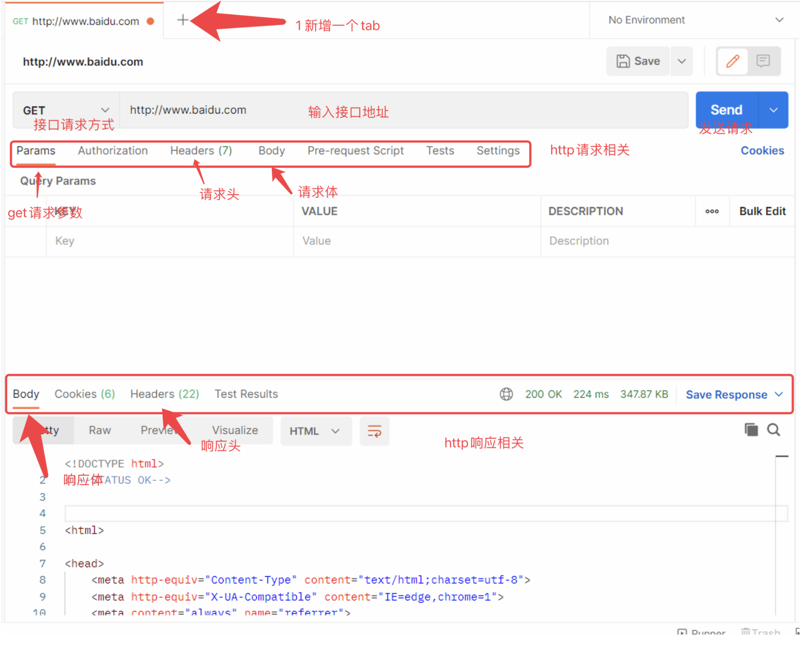Expand the Send button arrow menu
The image size is (812, 647).
click(x=773, y=110)
